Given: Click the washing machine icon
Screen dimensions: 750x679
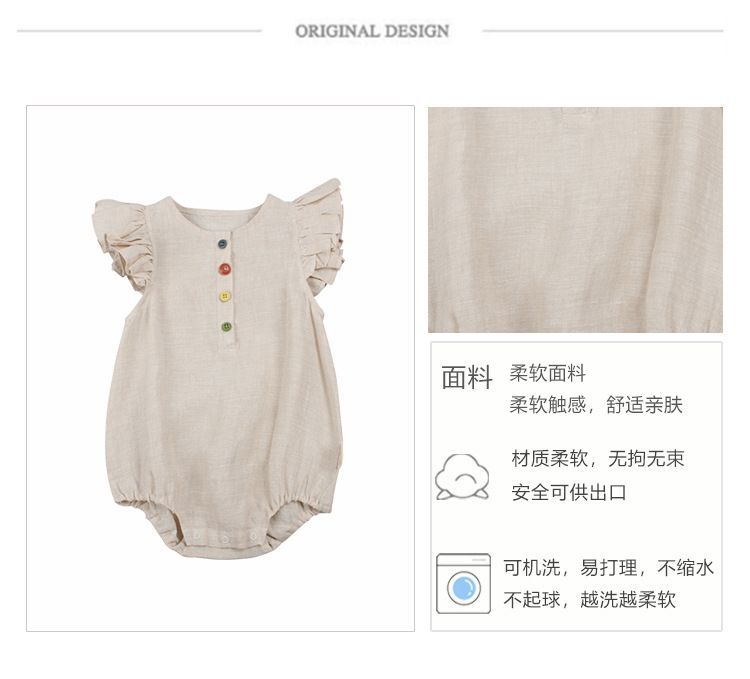Looking at the screenshot, I should click(x=463, y=583).
